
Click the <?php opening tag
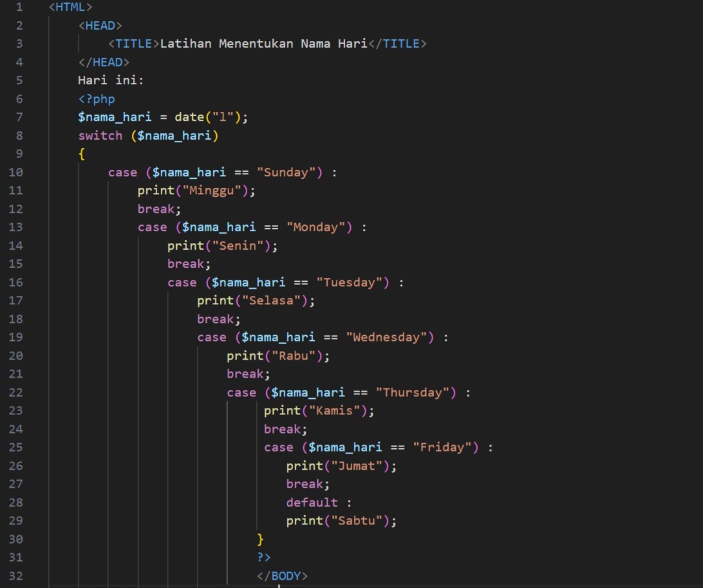click(x=97, y=99)
